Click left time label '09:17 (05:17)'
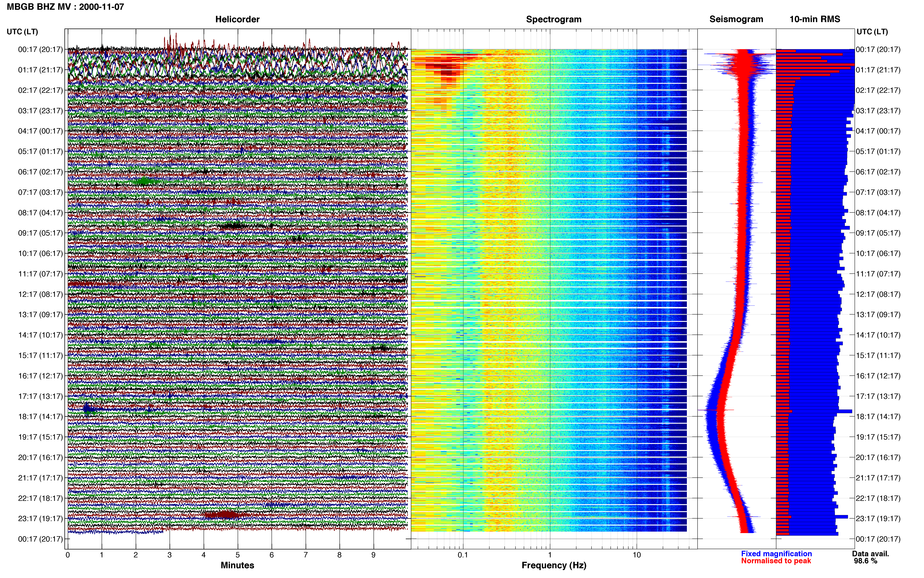The image size is (924, 578). pos(40,233)
